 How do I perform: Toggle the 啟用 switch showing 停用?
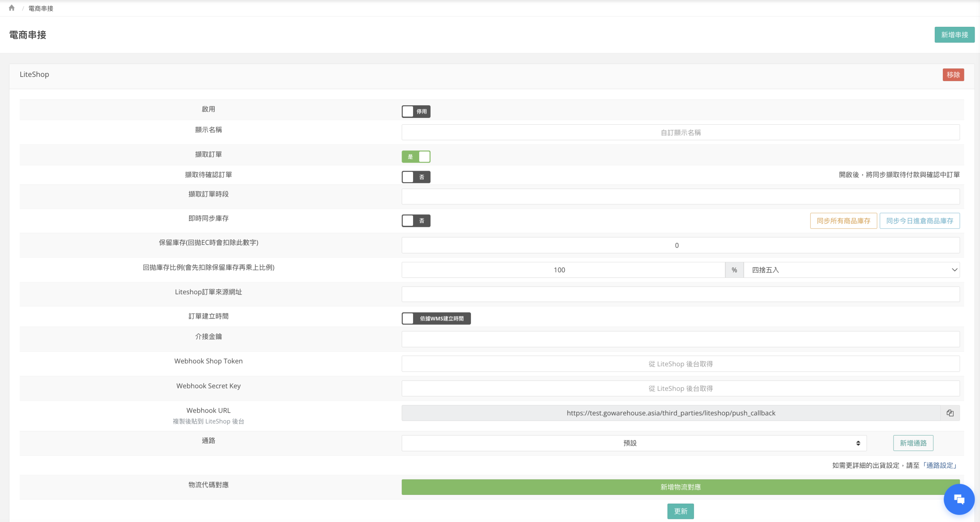click(416, 111)
